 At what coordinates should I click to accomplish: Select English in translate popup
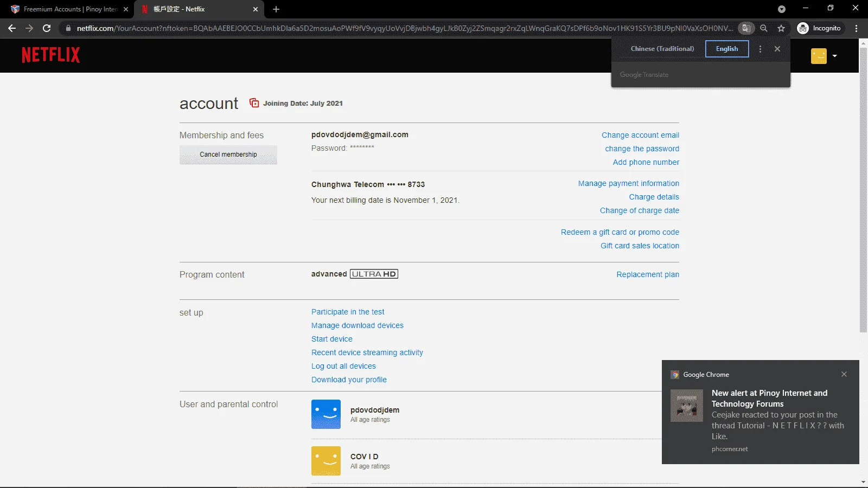[x=727, y=49]
